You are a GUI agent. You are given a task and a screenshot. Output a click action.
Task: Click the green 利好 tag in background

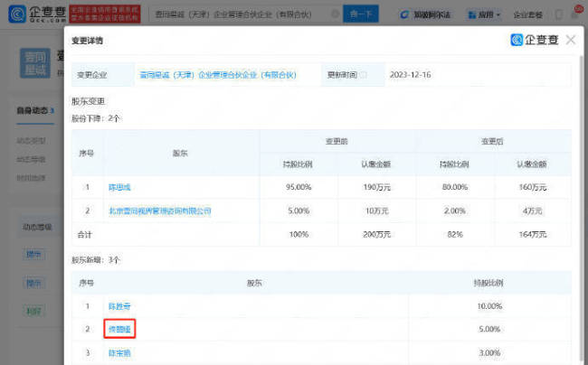(x=33, y=311)
